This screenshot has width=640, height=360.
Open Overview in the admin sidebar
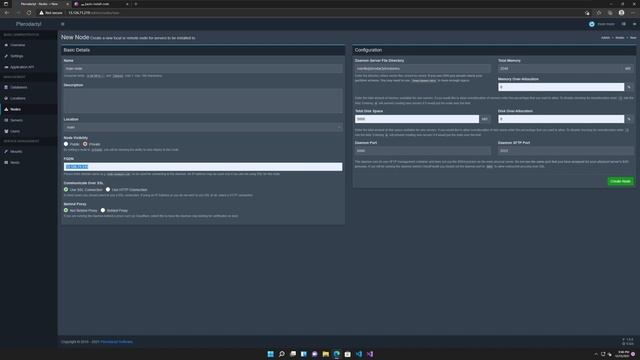[18, 45]
